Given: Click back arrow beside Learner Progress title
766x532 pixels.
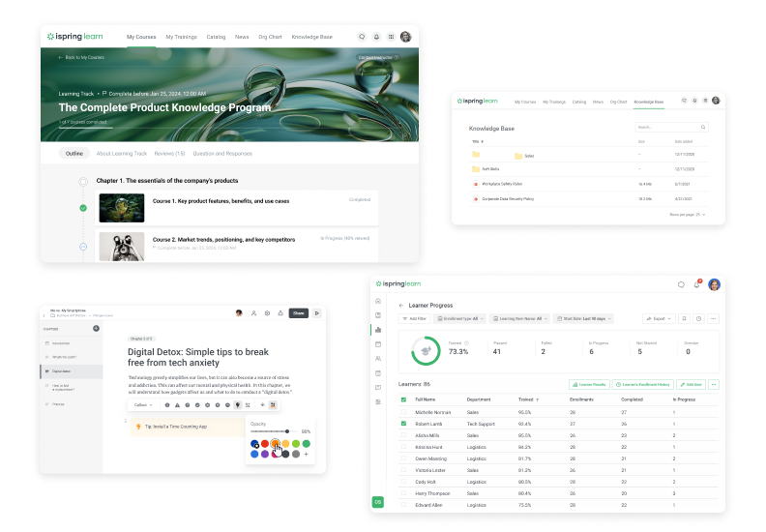Looking at the screenshot, I should coord(401,306).
